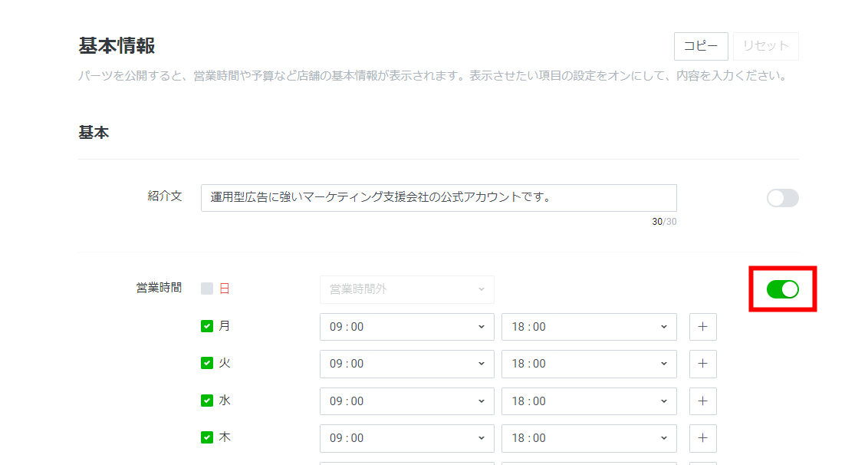Uncheck the 月 (Monday) checkbox

coord(207,326)
